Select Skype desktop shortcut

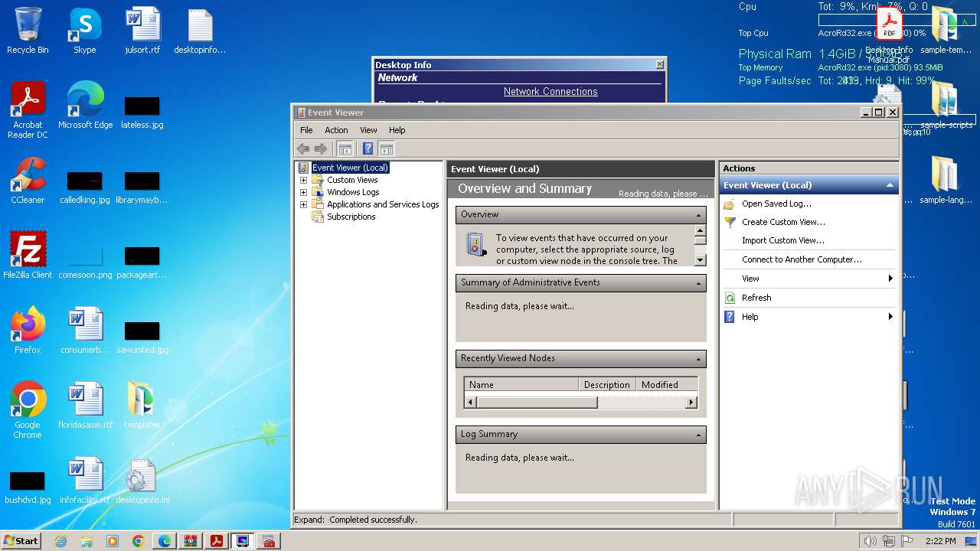[x=84, y=31]
